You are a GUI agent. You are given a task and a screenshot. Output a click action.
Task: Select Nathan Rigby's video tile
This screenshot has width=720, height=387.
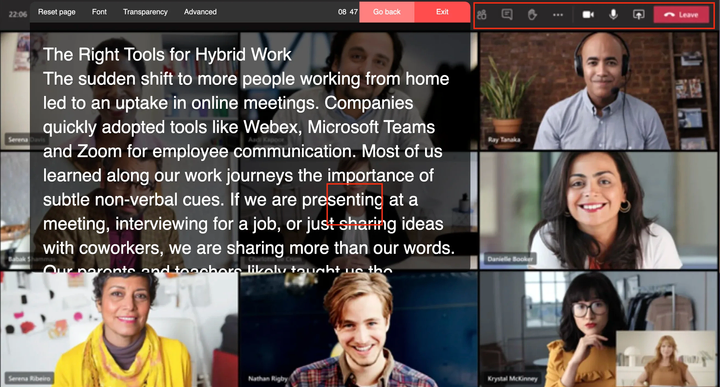(359, 329)
